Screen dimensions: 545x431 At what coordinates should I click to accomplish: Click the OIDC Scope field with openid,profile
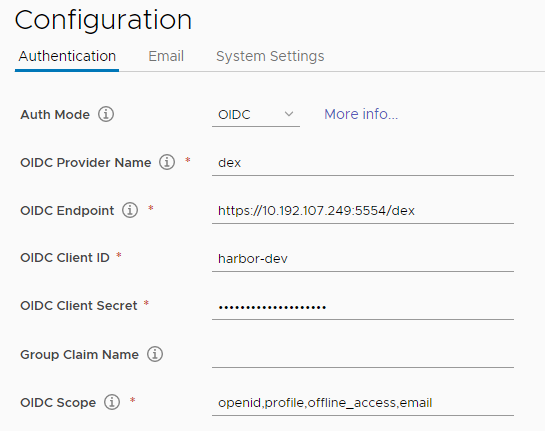363,402
